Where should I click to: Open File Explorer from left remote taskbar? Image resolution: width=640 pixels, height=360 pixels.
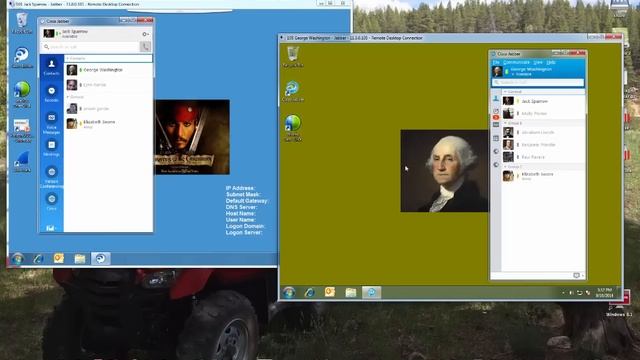(x=80, y=259)
